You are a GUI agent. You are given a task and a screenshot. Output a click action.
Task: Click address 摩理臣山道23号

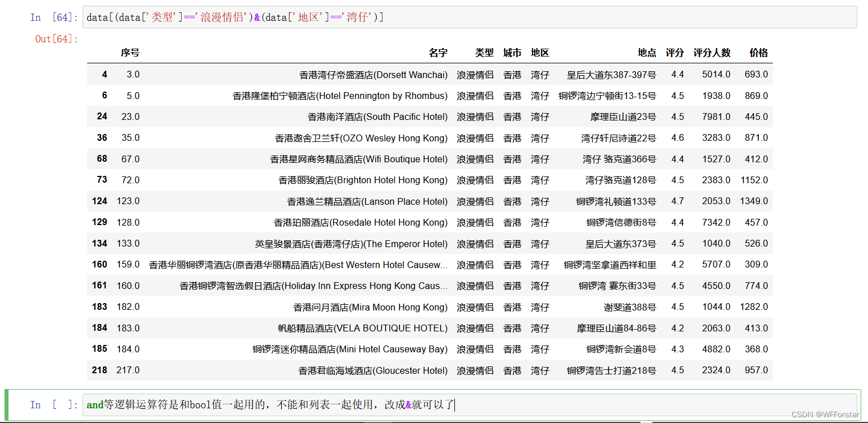pyautogui.click(x=623, y=116)
